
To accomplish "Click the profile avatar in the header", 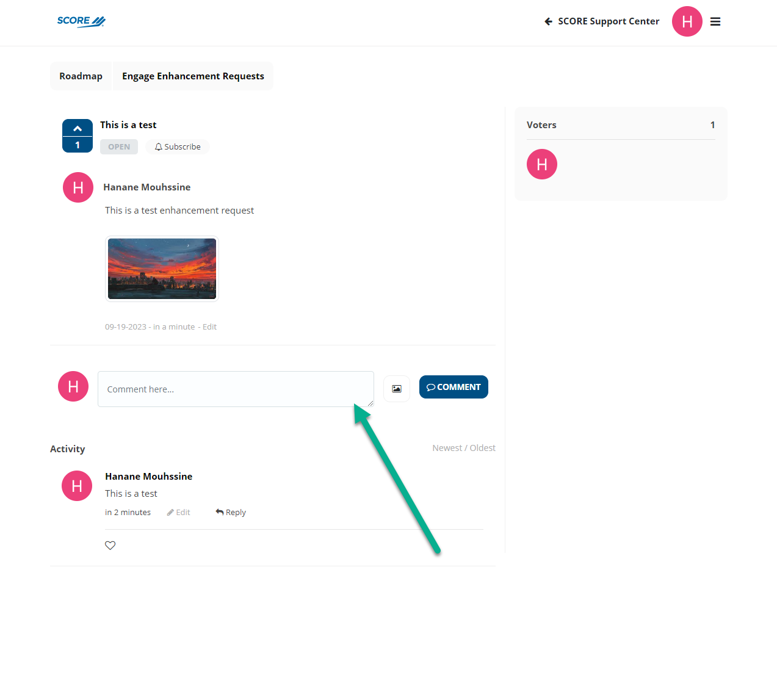I will pos(687,21).
